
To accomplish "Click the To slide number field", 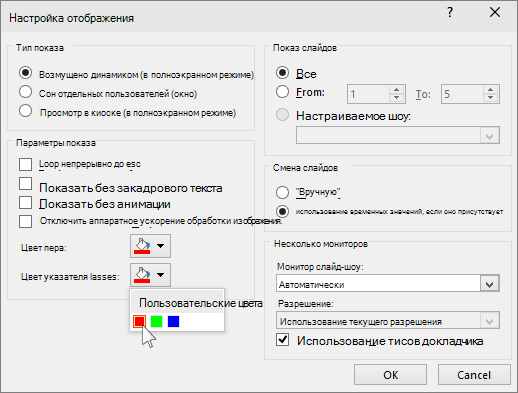I will coord(462,94).
